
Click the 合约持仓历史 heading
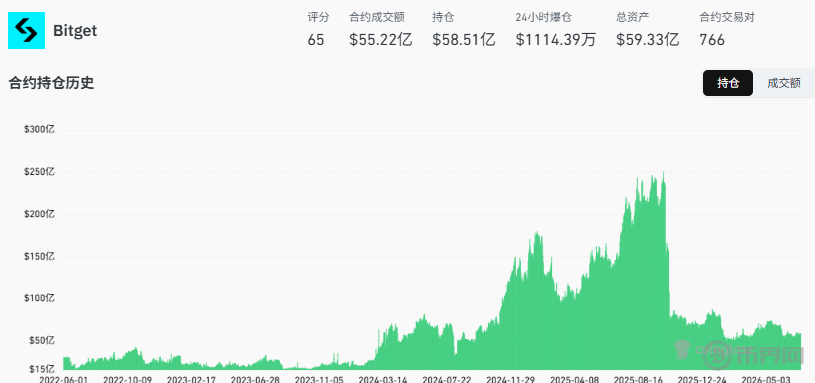[x=51, y=83]
